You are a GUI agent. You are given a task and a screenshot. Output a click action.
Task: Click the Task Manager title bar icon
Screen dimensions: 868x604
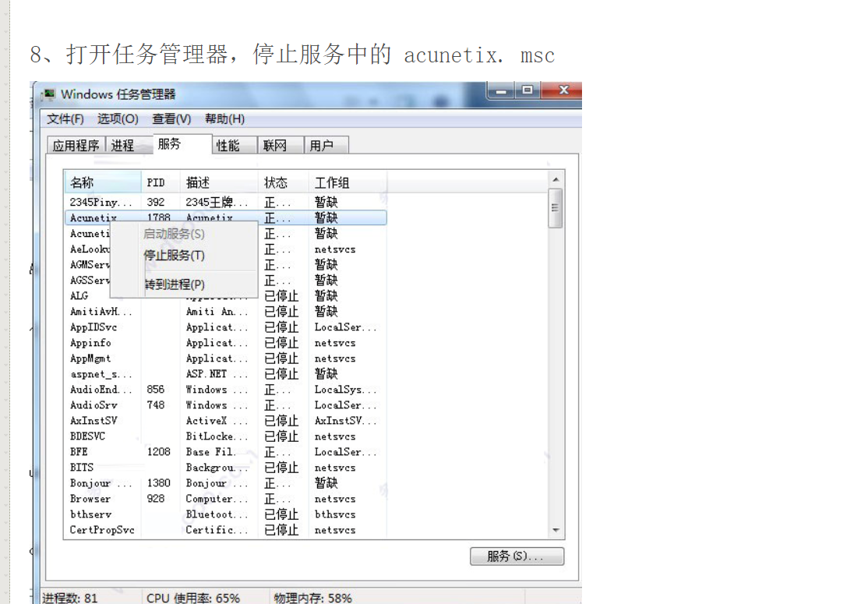[49, 94]
